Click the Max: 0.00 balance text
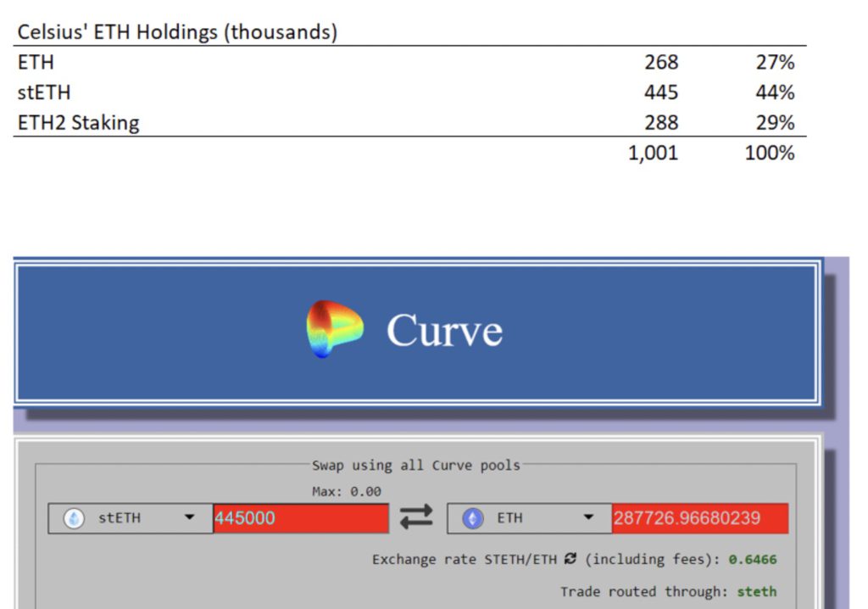Image resolution: width=868 pixels, height=609 pixels. tap(346, 491)
